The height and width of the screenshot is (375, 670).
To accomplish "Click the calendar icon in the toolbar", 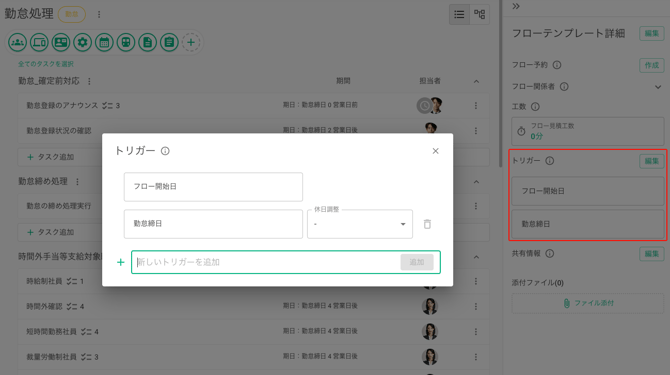I will coord(104,42).
